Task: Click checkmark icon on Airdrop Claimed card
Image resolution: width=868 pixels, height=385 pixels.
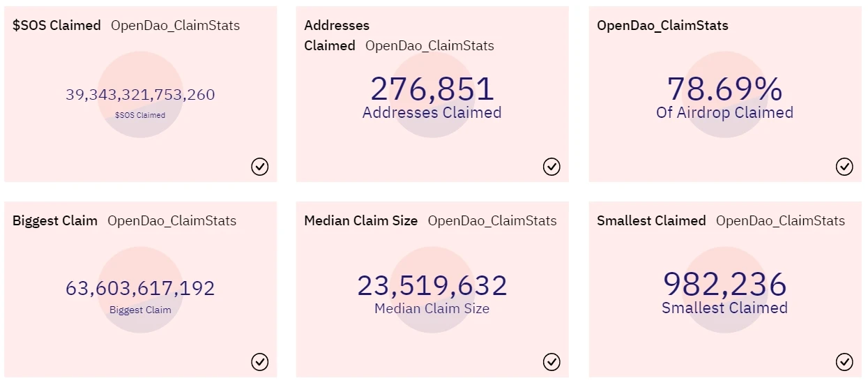Action: coord(844,167)
